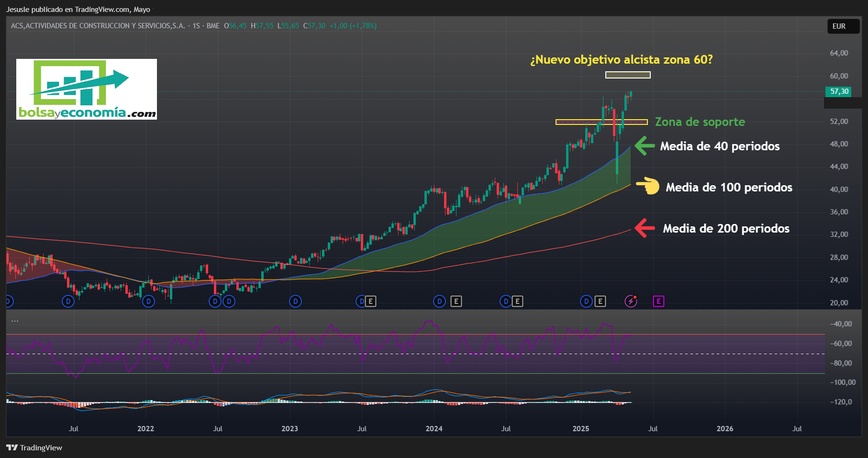Click the yellow Zona de soporte rectangle

(601, 122)
